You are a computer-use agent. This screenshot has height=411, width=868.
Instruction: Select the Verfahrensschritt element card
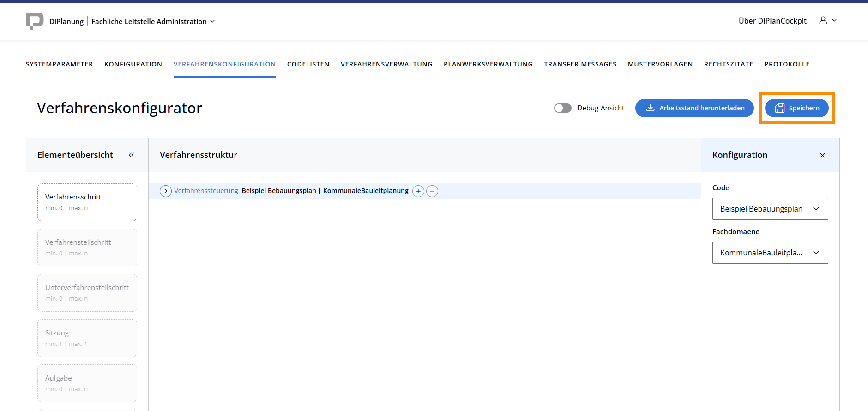(87, 202)
